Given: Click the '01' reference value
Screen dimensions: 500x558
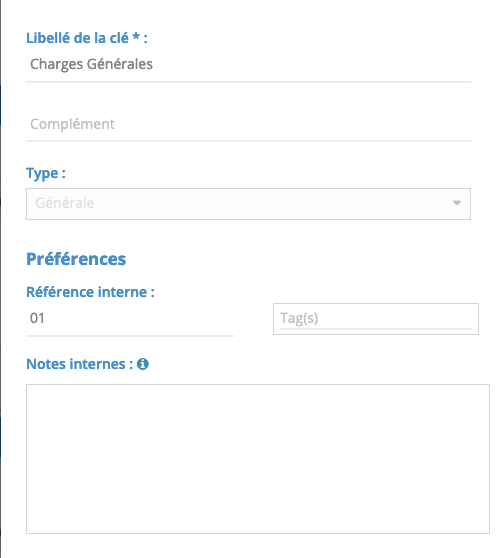Looking at the screenshot, I should tap(37, 318).
